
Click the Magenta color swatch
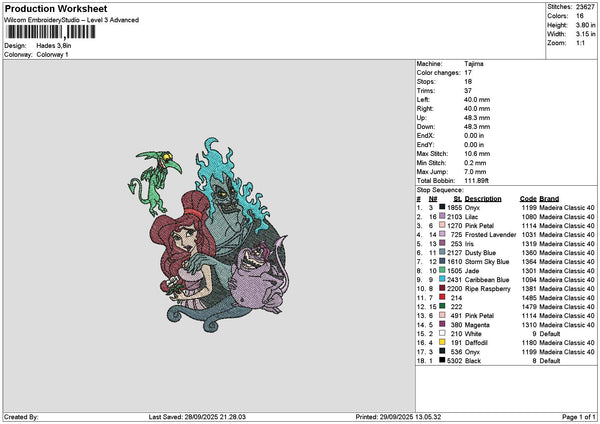pos(442,324)
